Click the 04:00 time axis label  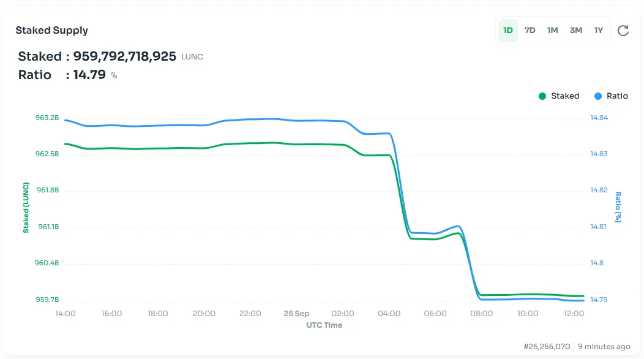[389, 314]
